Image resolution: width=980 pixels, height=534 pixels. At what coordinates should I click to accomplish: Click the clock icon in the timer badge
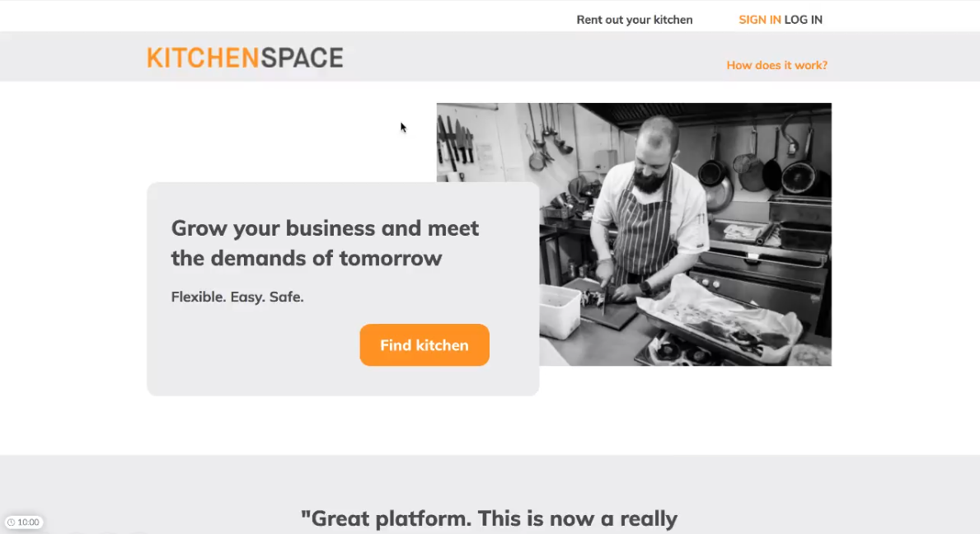(11, 522)
